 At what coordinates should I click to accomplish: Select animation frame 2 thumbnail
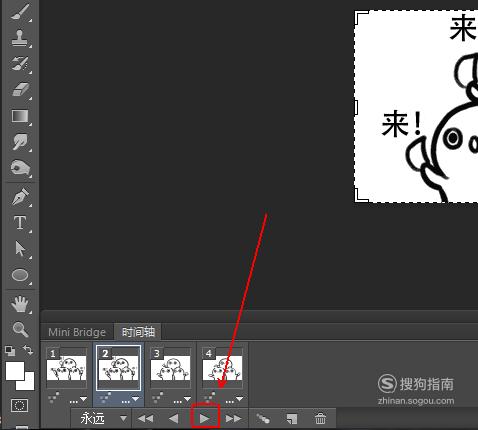click(x=118, y=368)
